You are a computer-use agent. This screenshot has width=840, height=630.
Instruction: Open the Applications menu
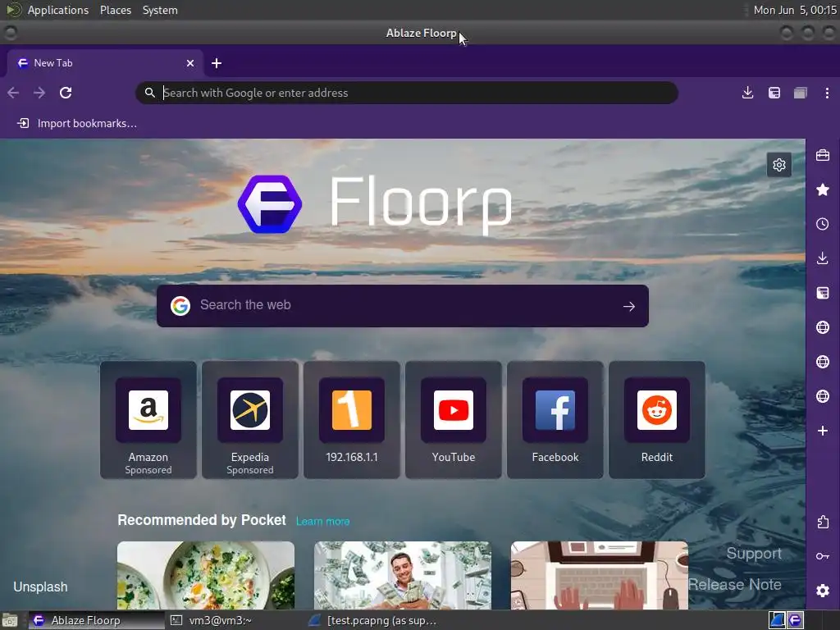[58, 10]
